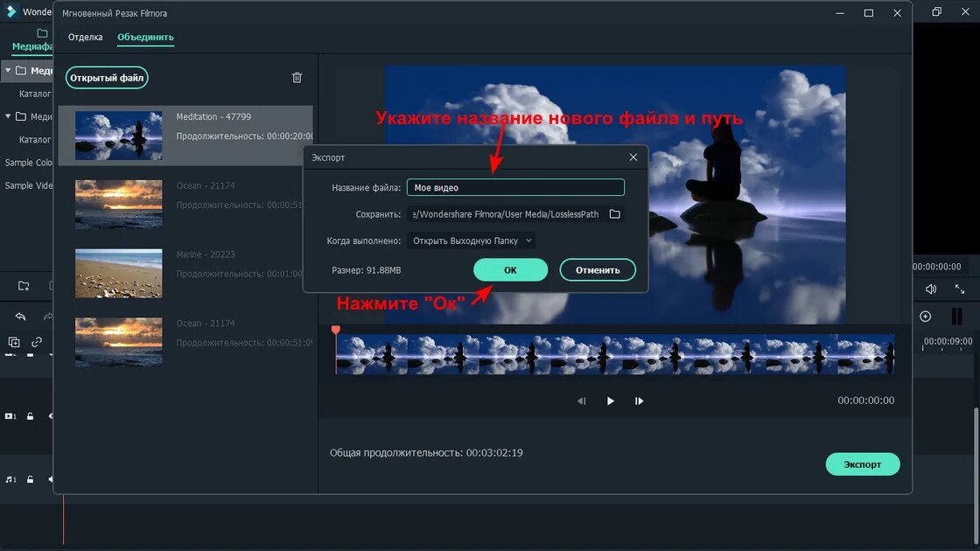Screen dimensions: 980x551
Task: Click the second Каталог item in the main window
Action: pos(35,140)
